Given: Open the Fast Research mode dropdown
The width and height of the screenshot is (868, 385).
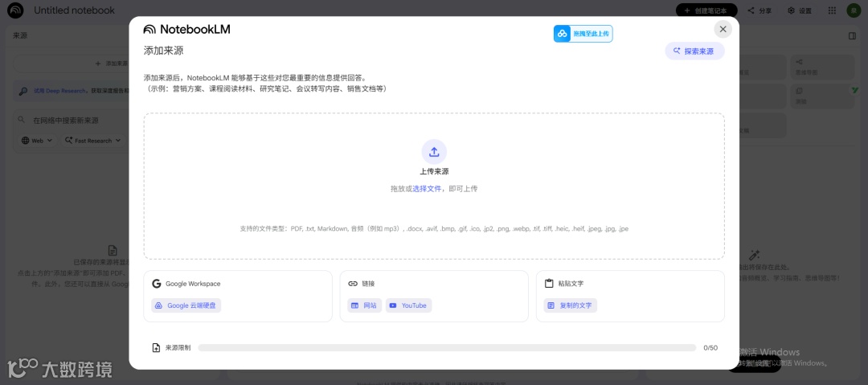Looking at the screenshot, I should 92,141.
